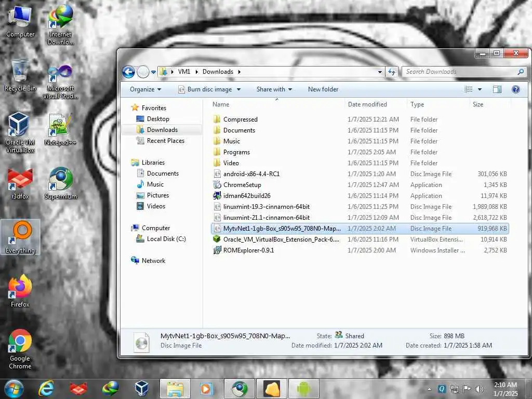This screenshot has height=399, width=532.
Task: Select the Google Chrome desktop shortcut
Action: 20,350
